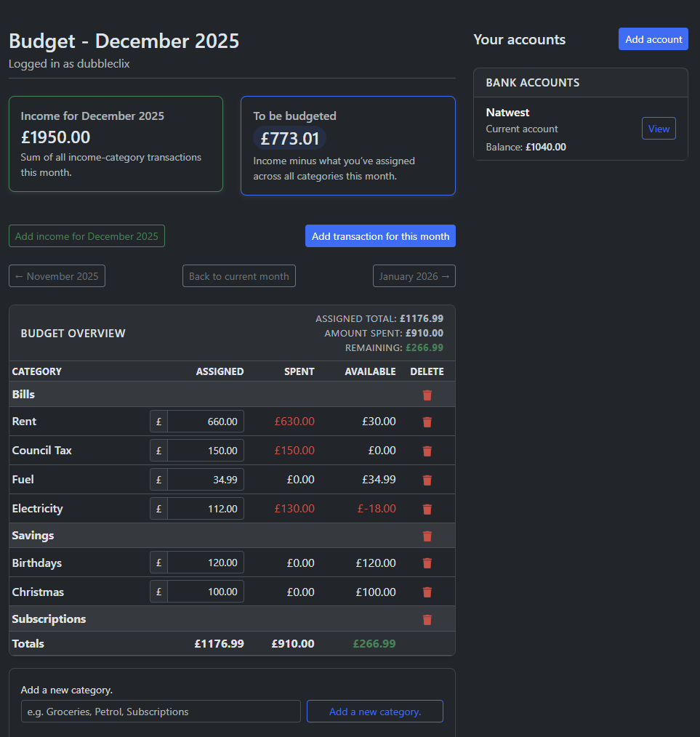
Task: Remove the empty Subscriptions group
Action: 427,619
